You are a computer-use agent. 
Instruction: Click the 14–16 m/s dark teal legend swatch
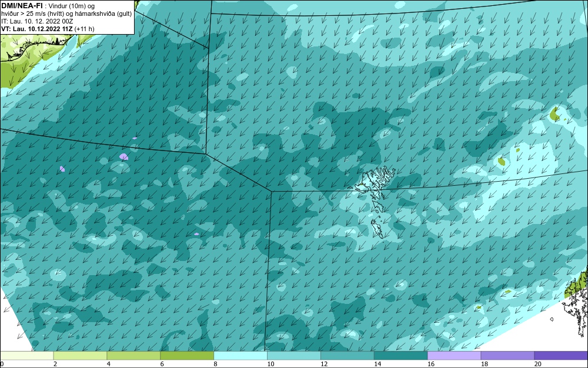point(401,356)
